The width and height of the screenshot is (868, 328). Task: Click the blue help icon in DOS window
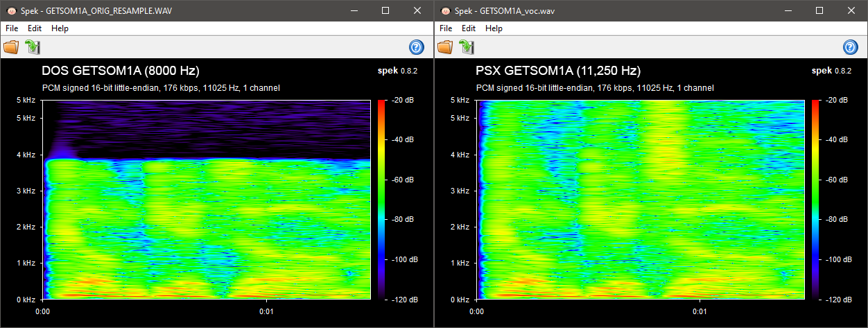pyautogui.click(x=416, y=47)
